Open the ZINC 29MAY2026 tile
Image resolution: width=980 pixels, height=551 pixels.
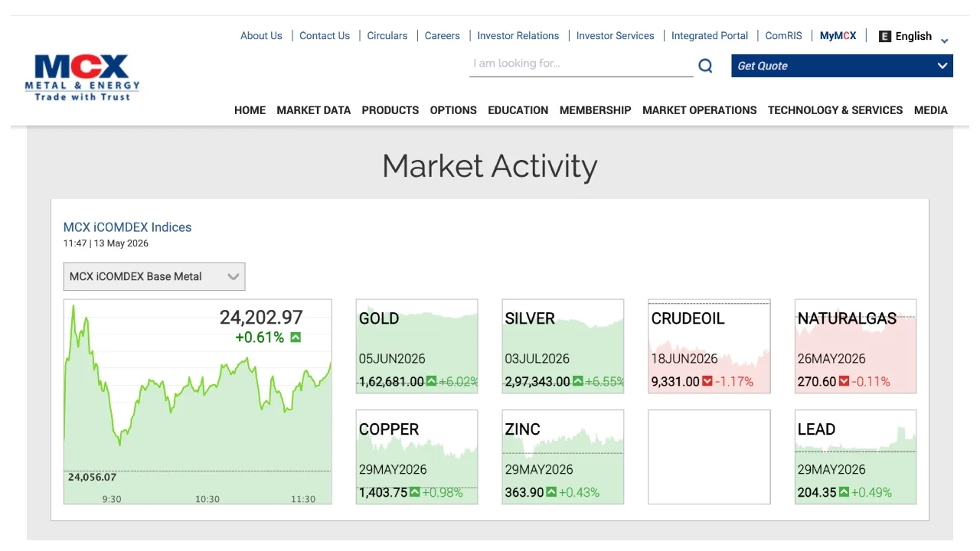(x=563, y=457)
